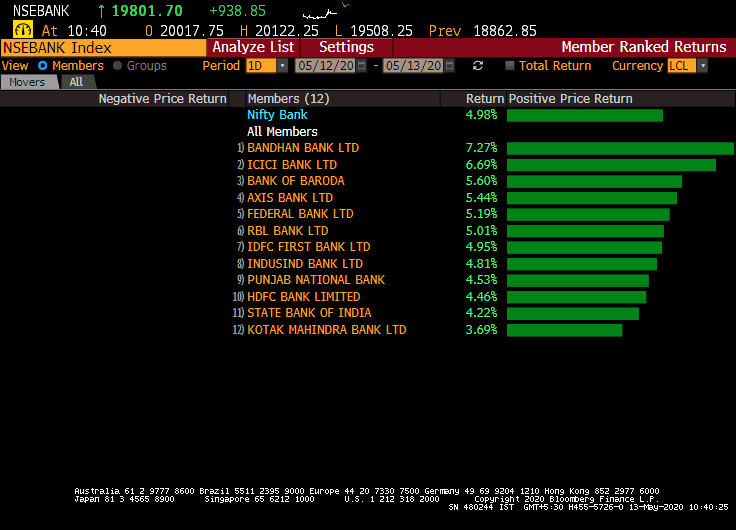The image size is (736, 530).
Task: Sort by the Return column header
Action: click(x=484, y=99)
